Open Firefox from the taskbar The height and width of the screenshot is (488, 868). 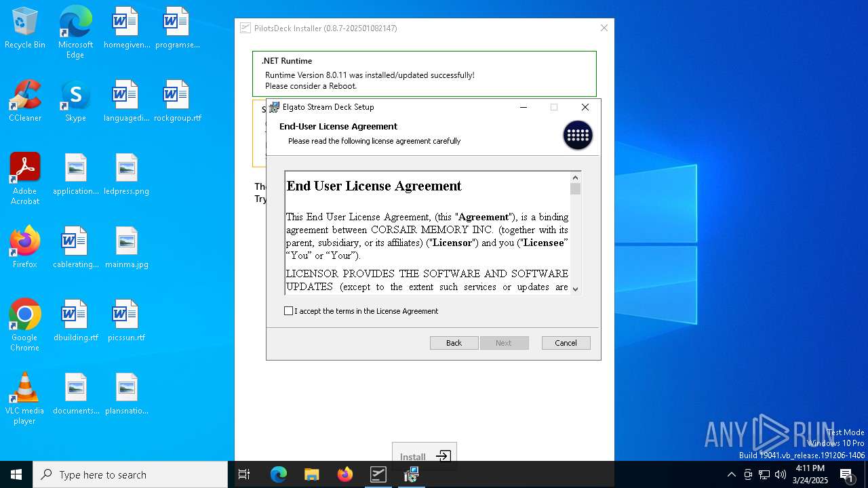point(345,474)
